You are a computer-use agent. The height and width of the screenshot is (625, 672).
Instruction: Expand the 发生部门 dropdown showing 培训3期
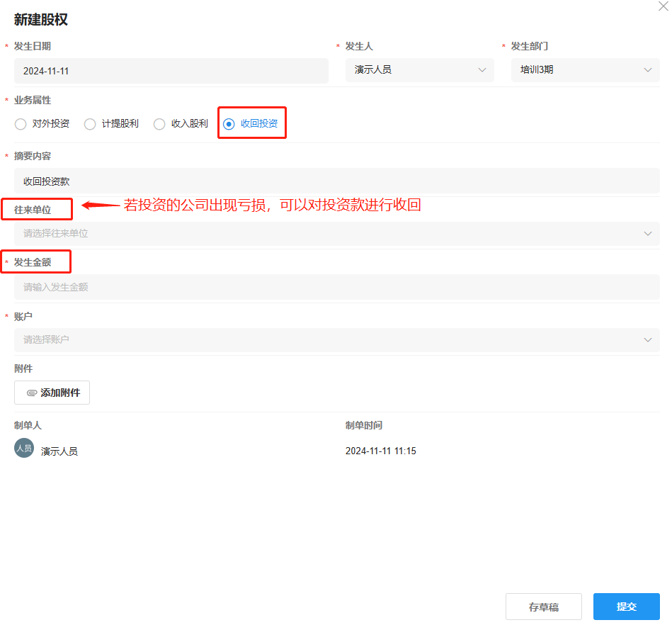click(585, 70)
